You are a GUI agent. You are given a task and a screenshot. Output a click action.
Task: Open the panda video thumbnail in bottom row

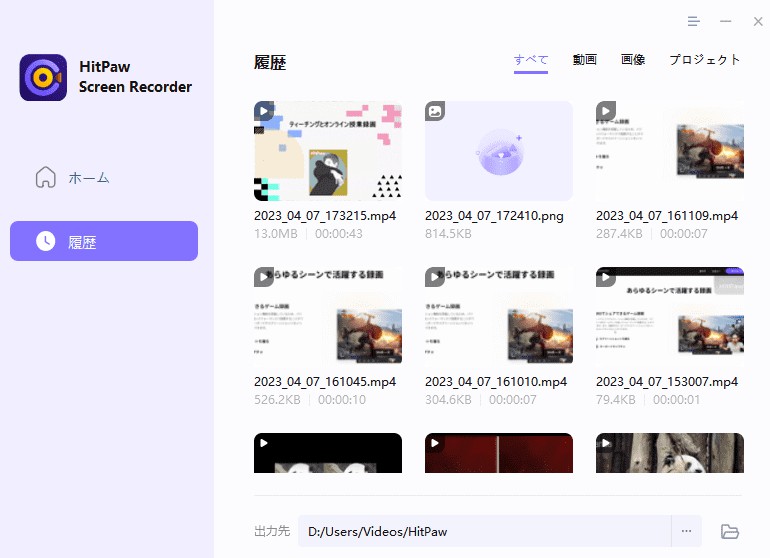pos(670,453)
